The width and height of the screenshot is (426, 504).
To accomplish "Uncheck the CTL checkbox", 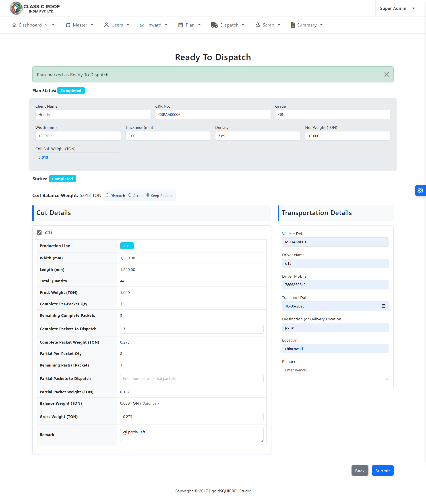I will tap(39, 233).
